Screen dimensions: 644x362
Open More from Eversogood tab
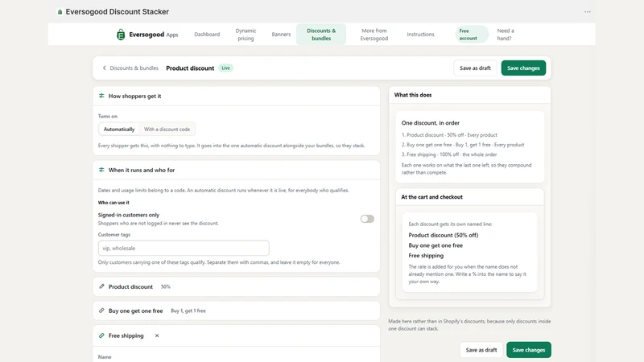point(374,35)
